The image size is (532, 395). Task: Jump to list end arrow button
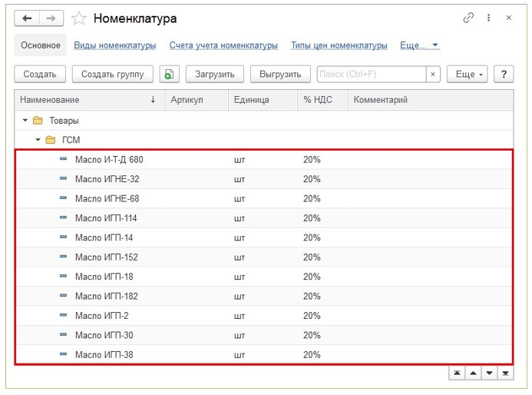(505, 373)
